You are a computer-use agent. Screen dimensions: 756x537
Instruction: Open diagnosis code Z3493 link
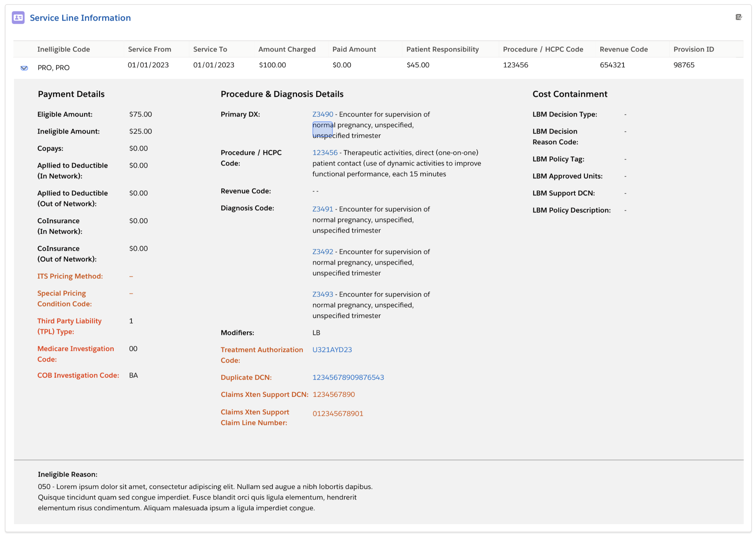(x=322, y=294)
